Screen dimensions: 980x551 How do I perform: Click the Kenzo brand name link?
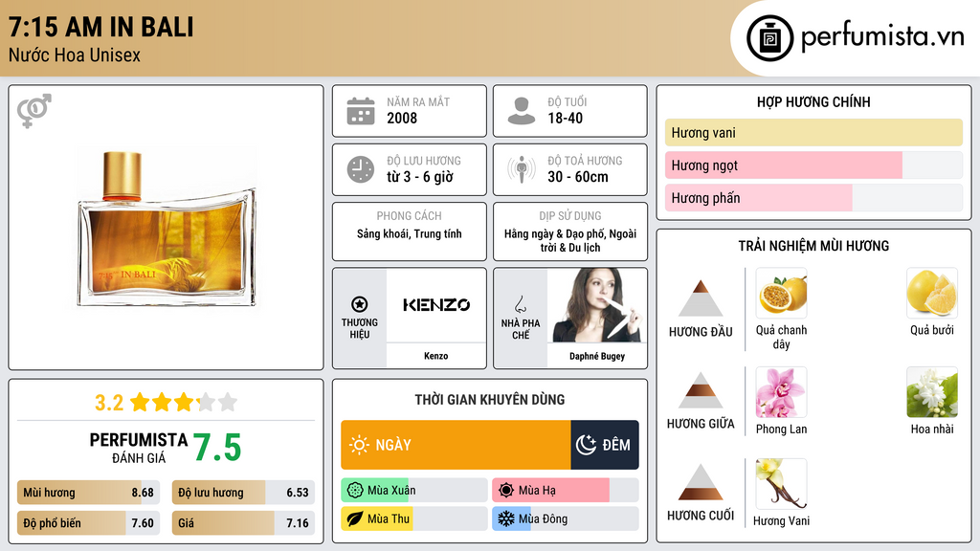(x=436, y=356)
